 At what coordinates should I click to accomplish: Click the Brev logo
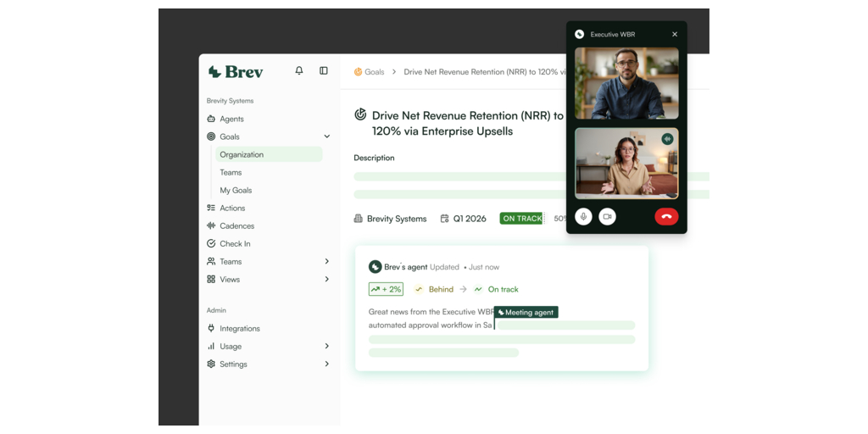coord(236,72)
